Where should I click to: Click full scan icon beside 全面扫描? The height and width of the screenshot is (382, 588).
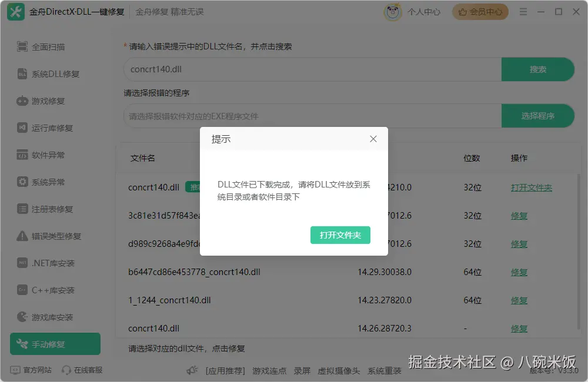pos(22,46)
